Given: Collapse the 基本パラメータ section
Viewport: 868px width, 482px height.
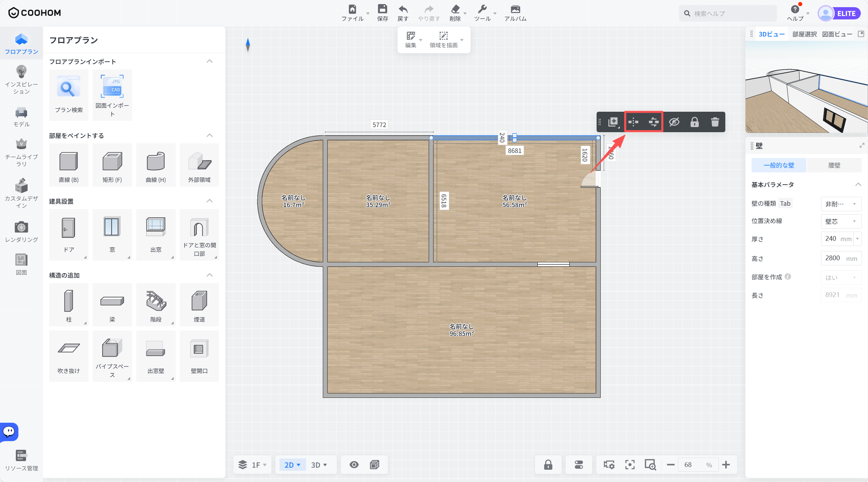Looking at the screenshot, I should [x=858, y=185].
